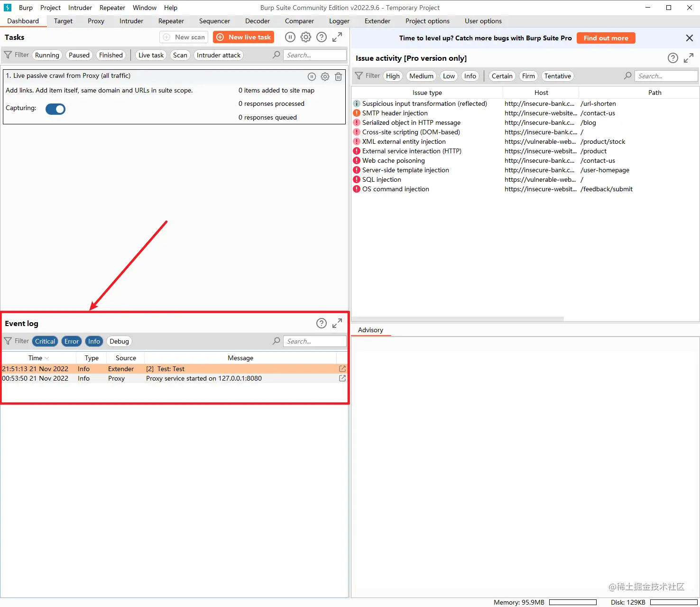Toggle the High severity issue filter

pyautogui.click(x=393, y=76)
